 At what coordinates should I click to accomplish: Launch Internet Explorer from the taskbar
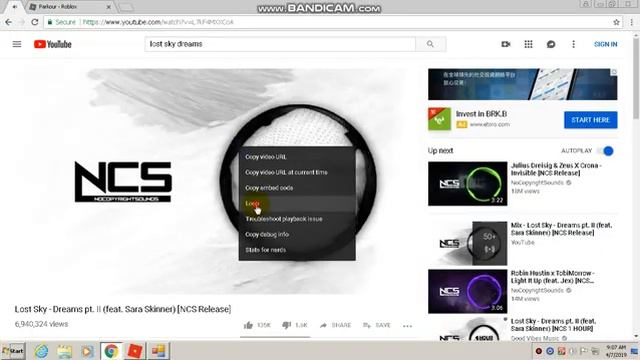tap(41, 351)
